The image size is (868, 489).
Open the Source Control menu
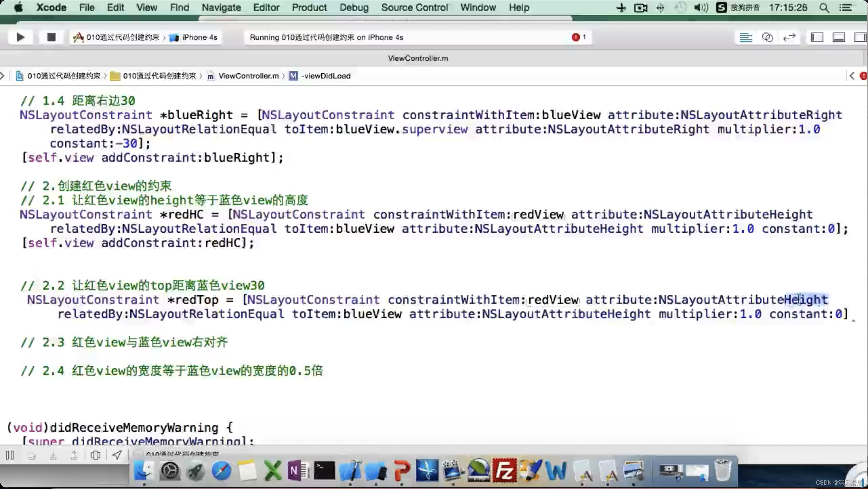click(x=415, y=7)
